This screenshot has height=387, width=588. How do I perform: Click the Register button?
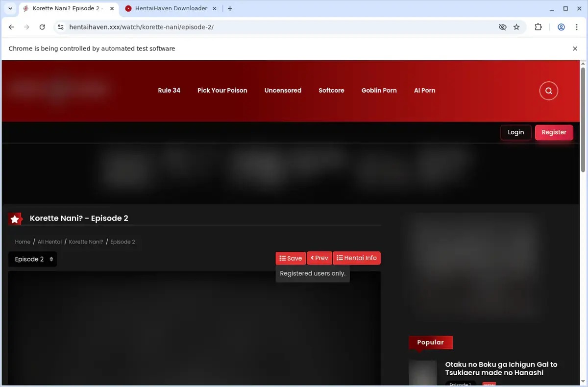pyautogui.click(x=554, y=132)
